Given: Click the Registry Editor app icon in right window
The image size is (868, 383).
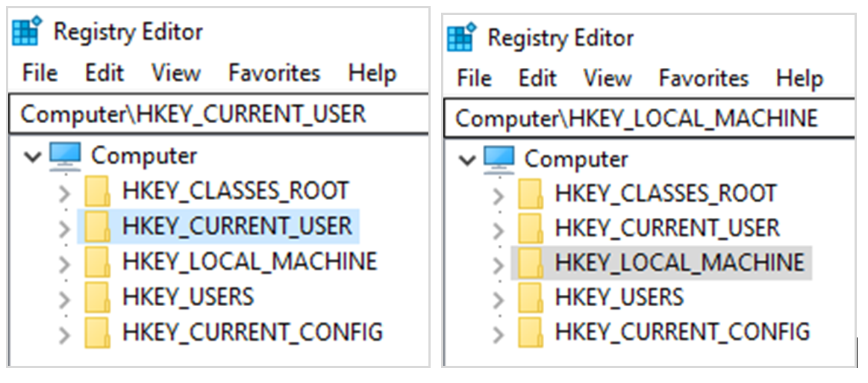Looking at the screenshot, I should pyautogui.click(x=461, y=38).
